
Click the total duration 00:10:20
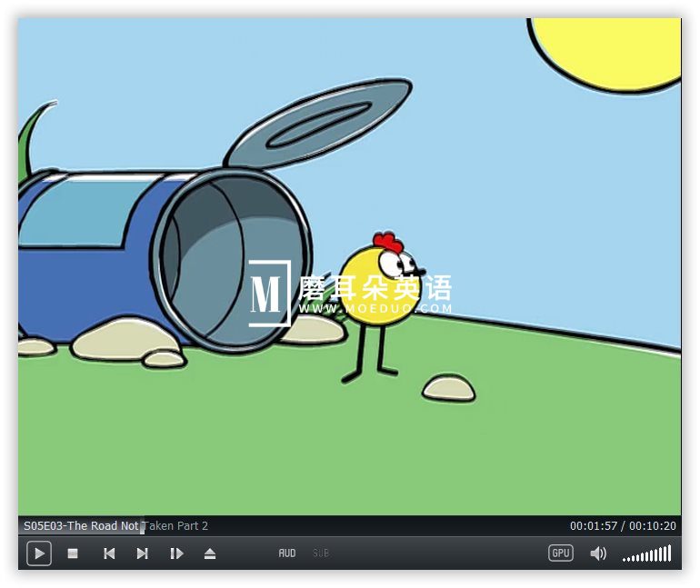pos(652,526)
